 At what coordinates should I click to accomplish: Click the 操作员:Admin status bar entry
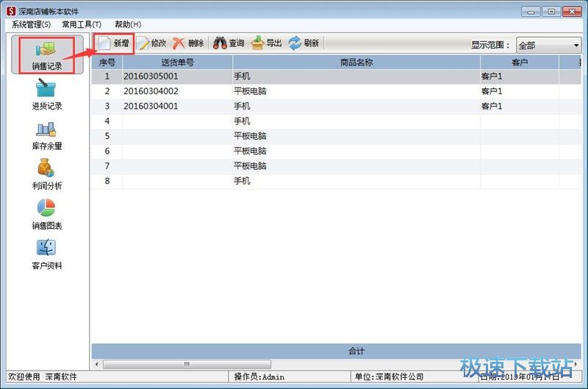[259, 376]
